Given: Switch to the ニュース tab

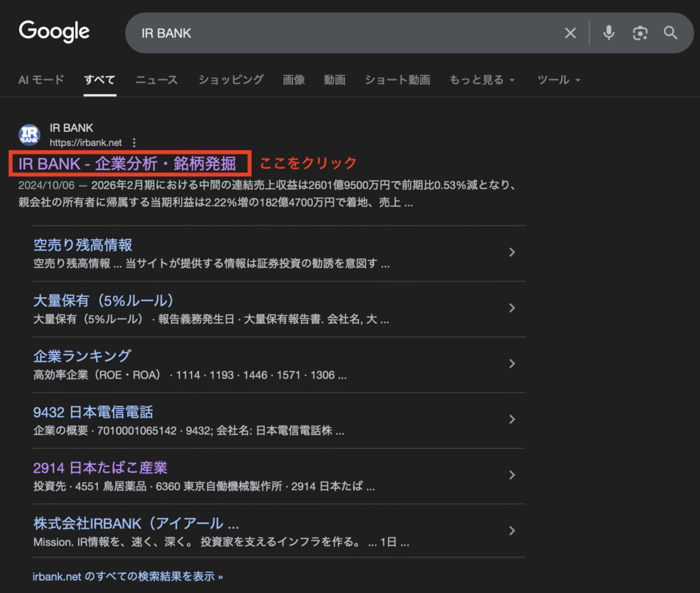Looking at the screenshot, I should point(157,80).
